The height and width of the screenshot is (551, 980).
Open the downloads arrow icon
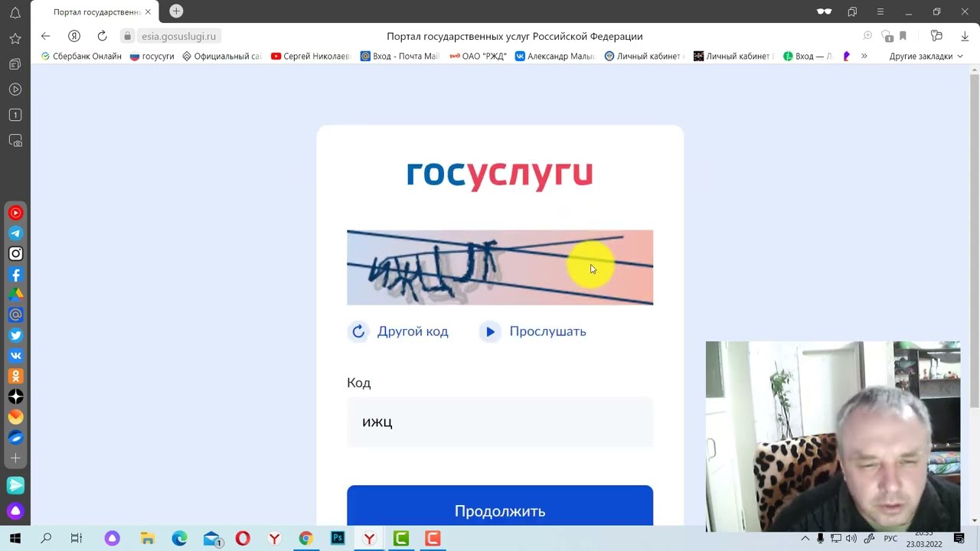tap(965, 36)
